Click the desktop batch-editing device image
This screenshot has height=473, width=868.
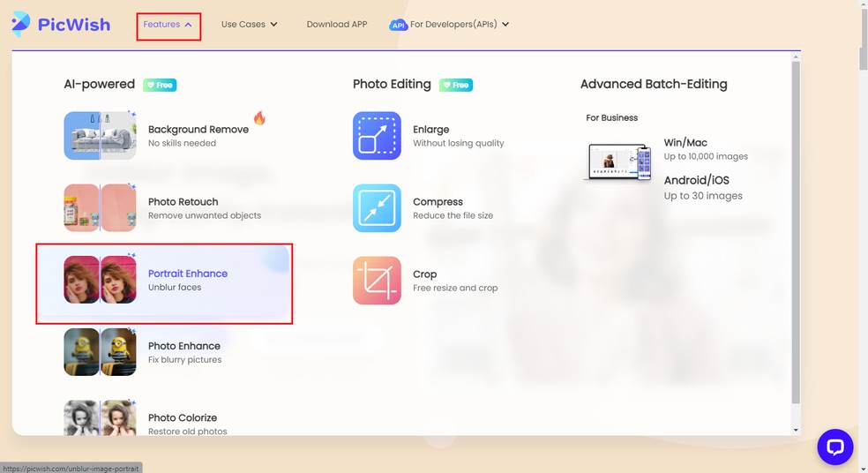[x=617, y=163]
